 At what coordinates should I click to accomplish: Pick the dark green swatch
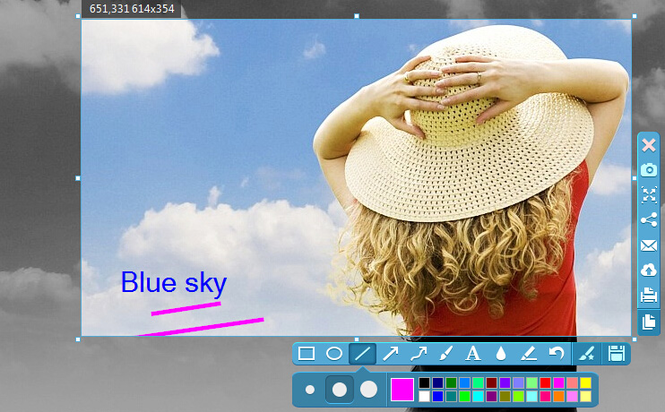pos(451,383)
